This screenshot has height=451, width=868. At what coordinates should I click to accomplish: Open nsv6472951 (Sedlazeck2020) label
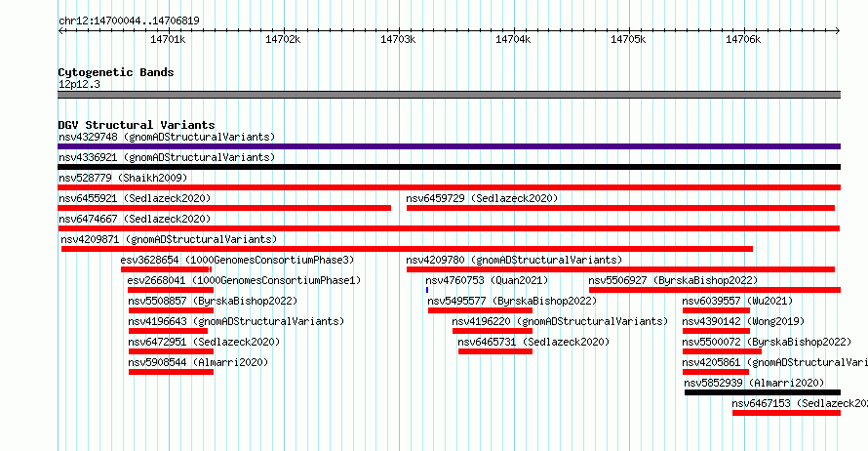(x=204, y=342)
